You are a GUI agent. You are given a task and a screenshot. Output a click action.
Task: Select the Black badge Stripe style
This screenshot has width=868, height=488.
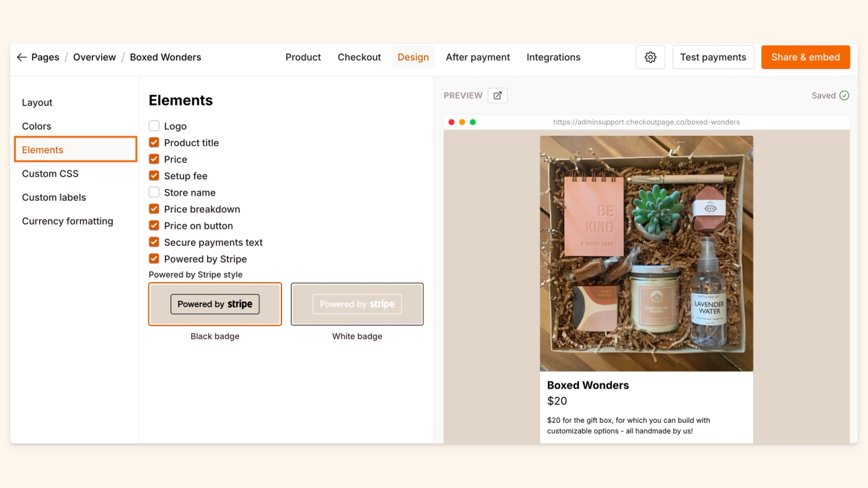[x=215, y=304]
